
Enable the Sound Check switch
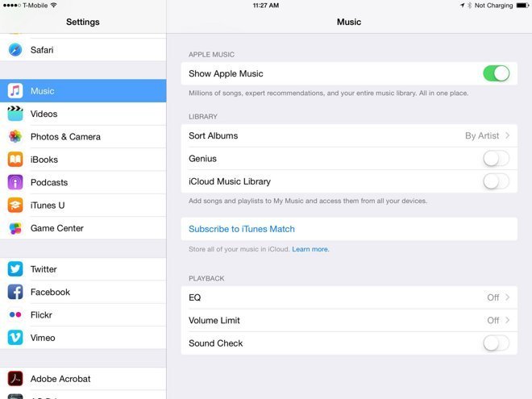tap(496, 343)
